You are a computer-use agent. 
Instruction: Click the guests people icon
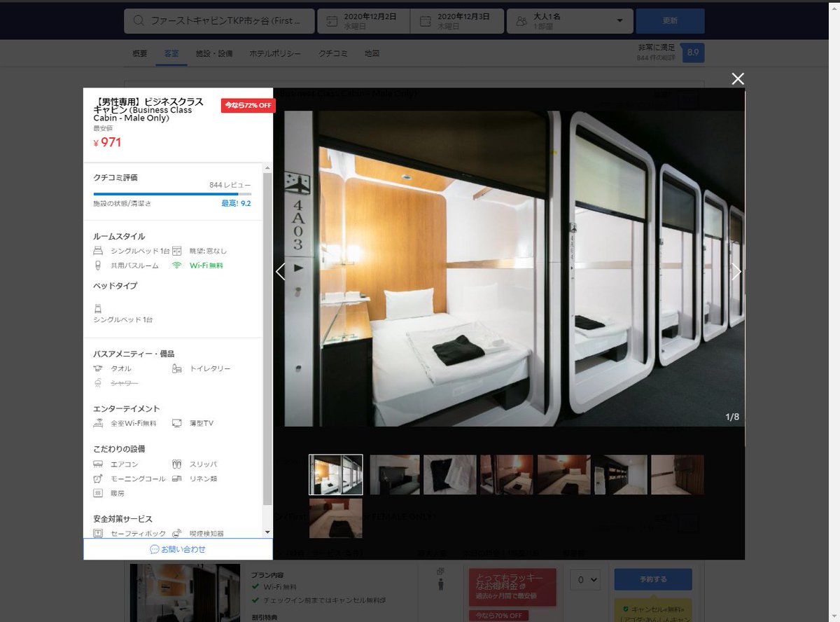(521, 21)
